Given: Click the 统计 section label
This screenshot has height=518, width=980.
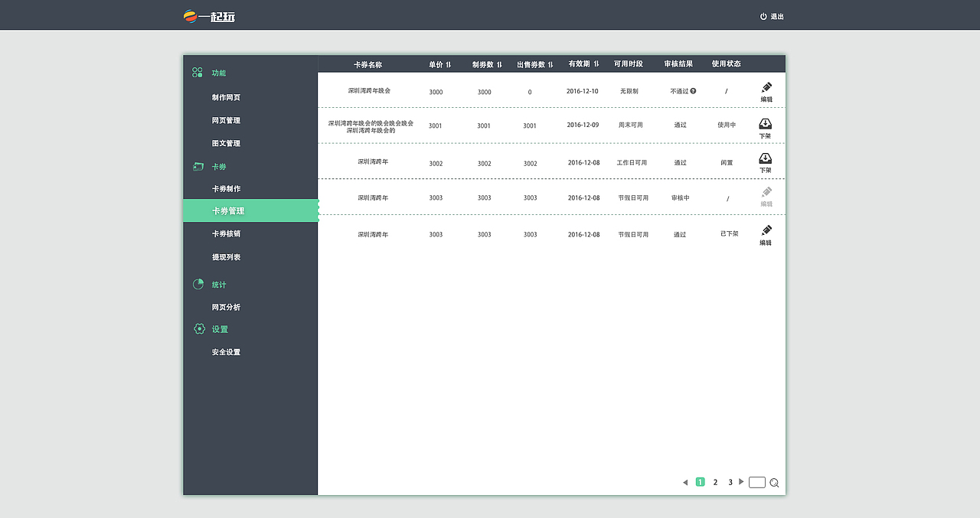Looking at the screenshot, I should click(219, 285).
